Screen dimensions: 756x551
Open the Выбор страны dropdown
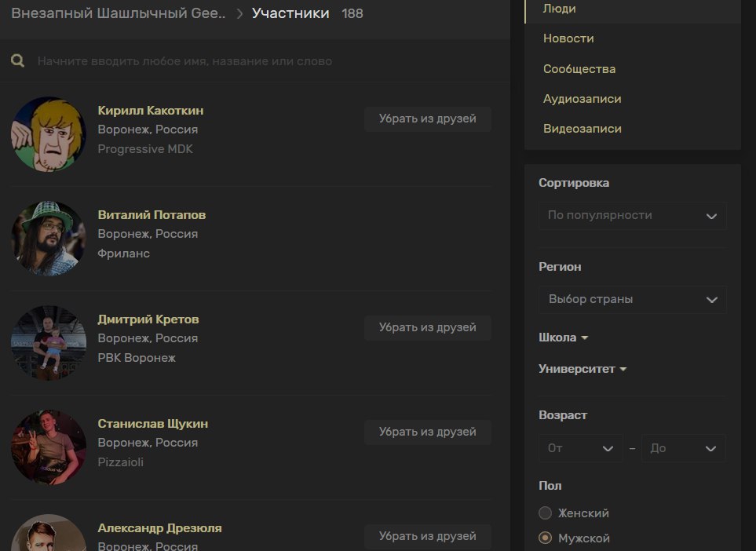(632, 299)
